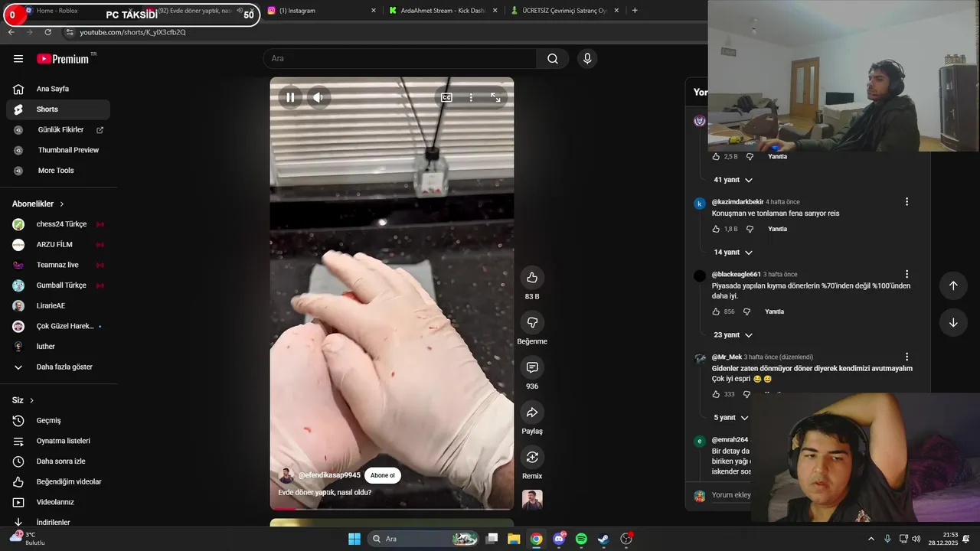Select Shorts in the sidebar

point(58,109)
